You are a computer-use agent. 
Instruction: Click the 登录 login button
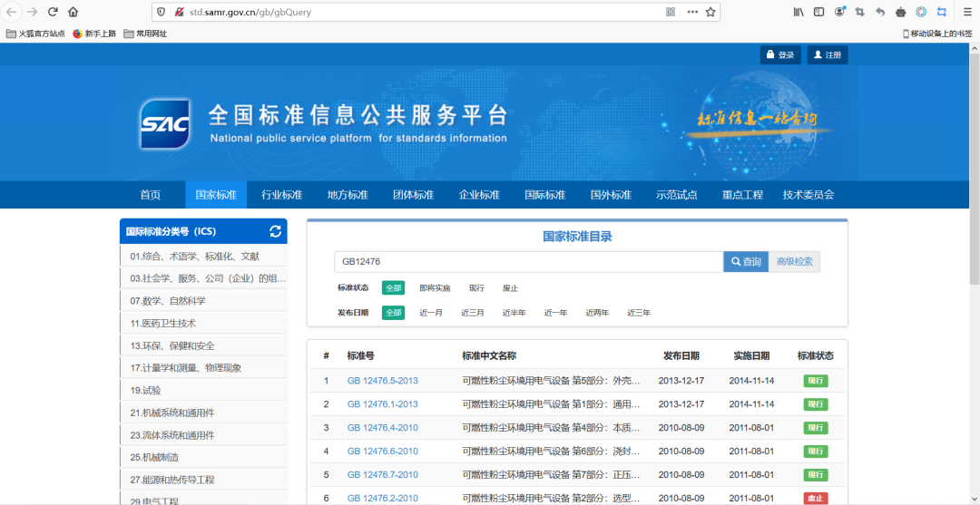point(780,55)
